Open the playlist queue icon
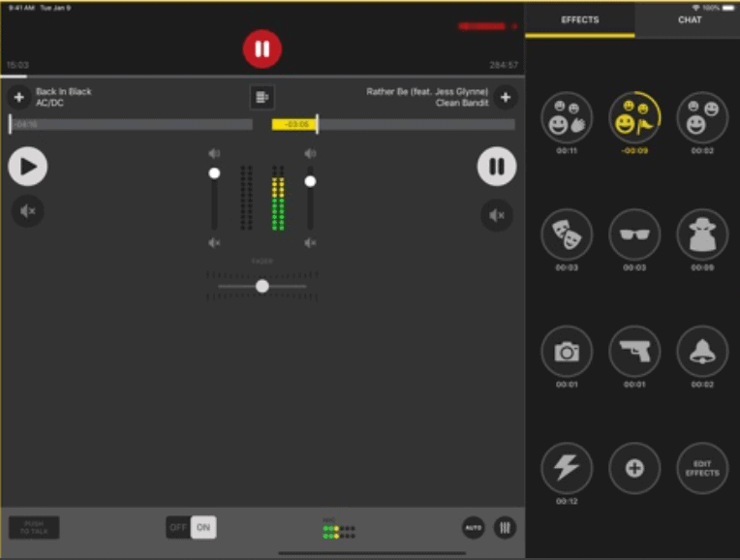 (262, 97)
